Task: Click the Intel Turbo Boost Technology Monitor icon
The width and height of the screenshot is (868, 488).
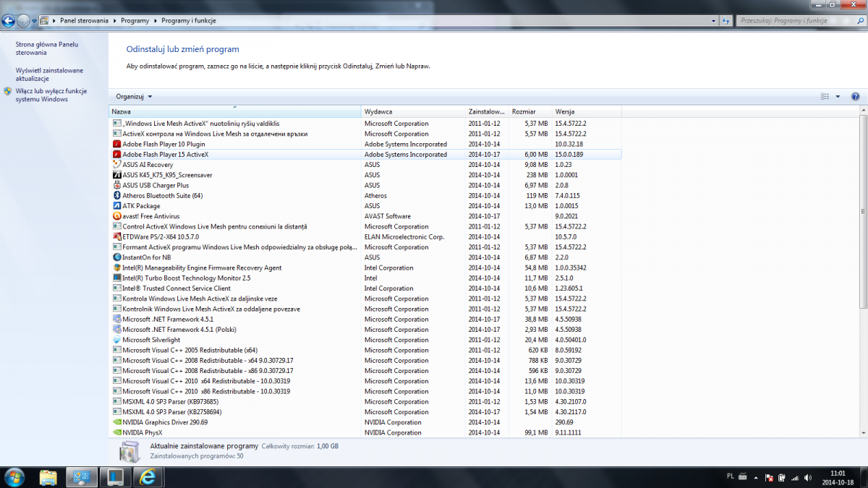Action: (116, 278)
